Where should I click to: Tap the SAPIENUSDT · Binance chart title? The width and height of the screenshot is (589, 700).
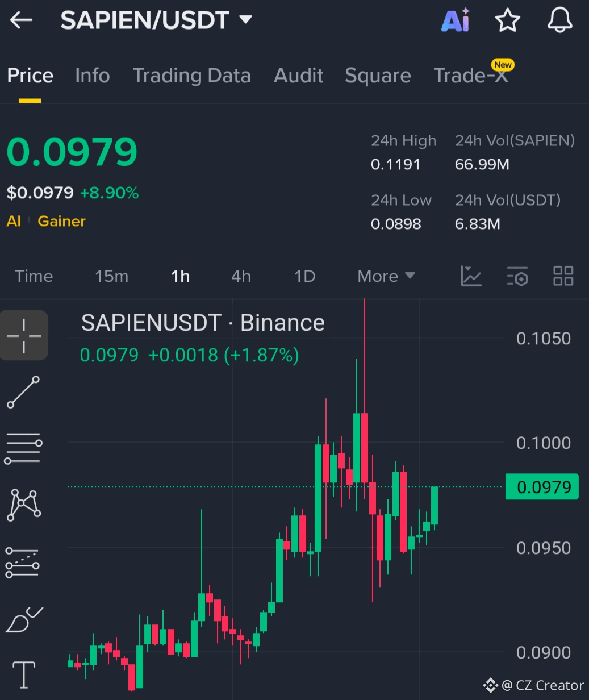(203, 323)
